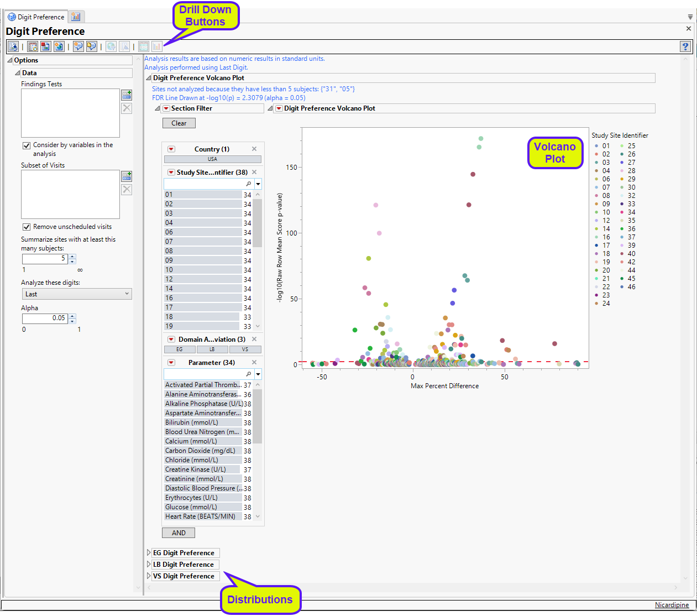Click the help question mark icon
This screenshot has height=616, width=697.
coord(685,46)
